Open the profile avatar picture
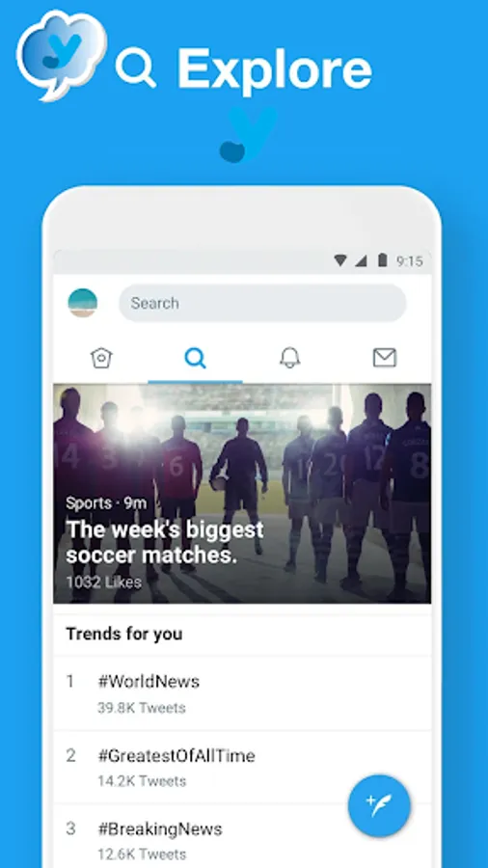 (x=82, y=303)
